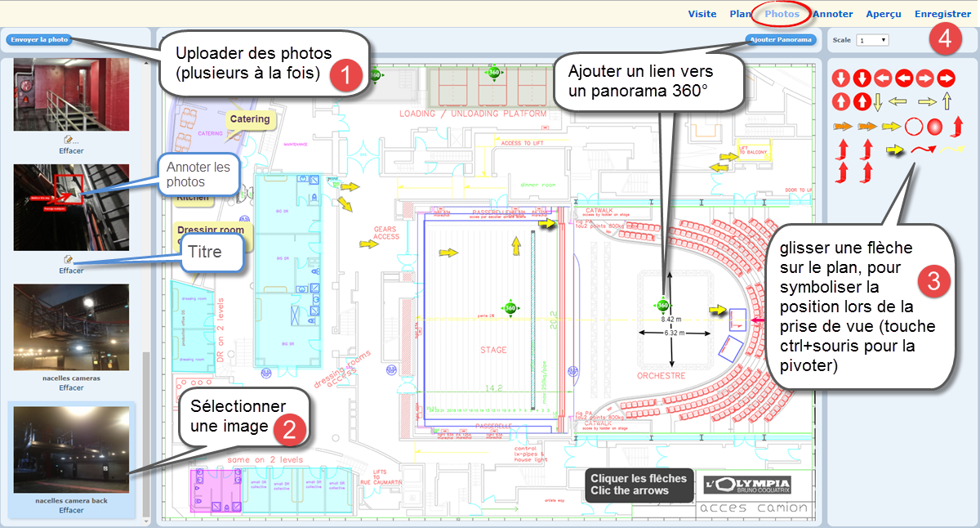Go to the Aperçu tab
980x528 pixels.
884,14
